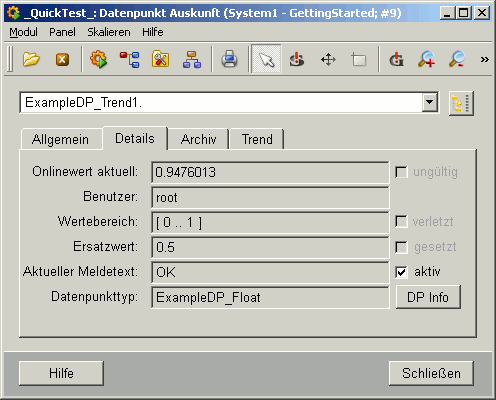The image size is (496, 400).
Task: Open the Skalieren menu
Action: (109, 32)
